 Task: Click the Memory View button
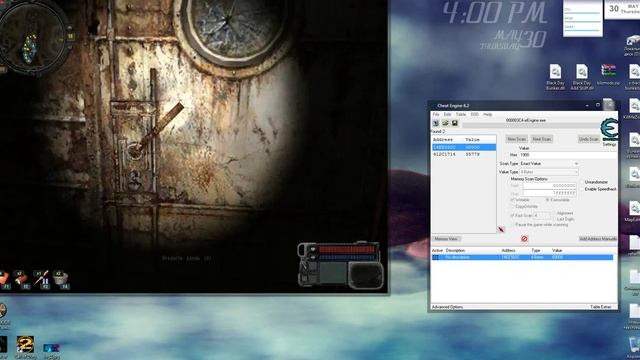[446, 239]
